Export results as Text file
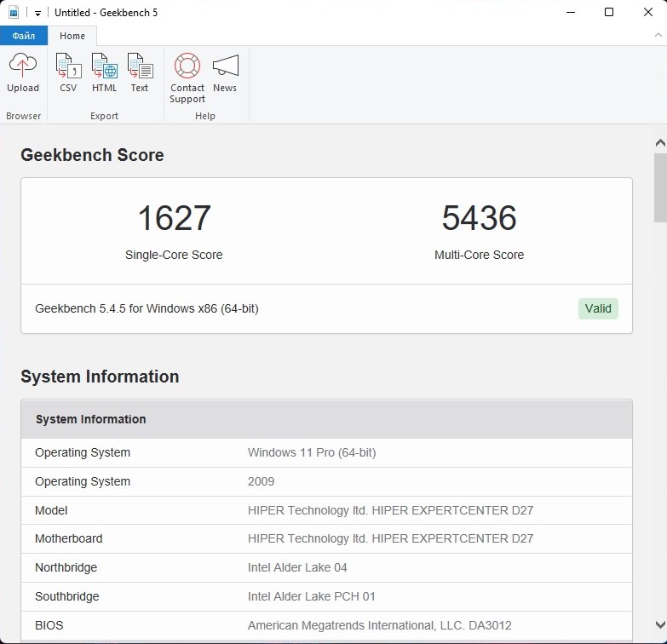 click(140, 73)
